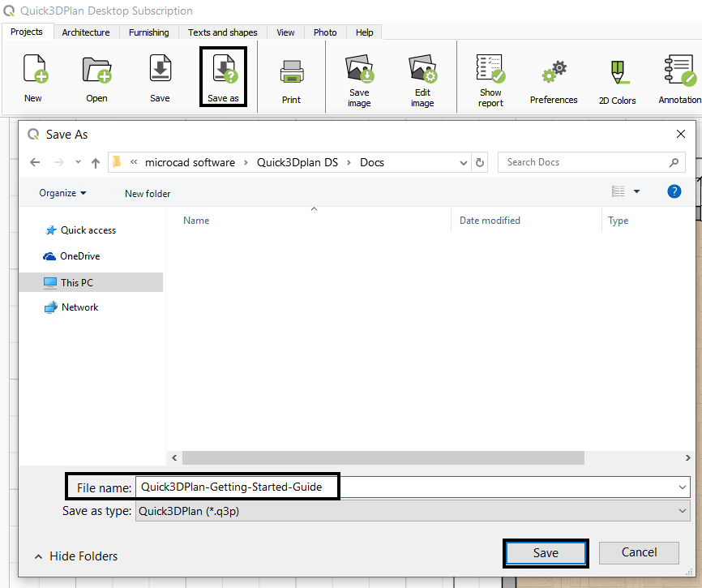Click the left scroll arrow
702x588 pixels.
coord(174,457)
